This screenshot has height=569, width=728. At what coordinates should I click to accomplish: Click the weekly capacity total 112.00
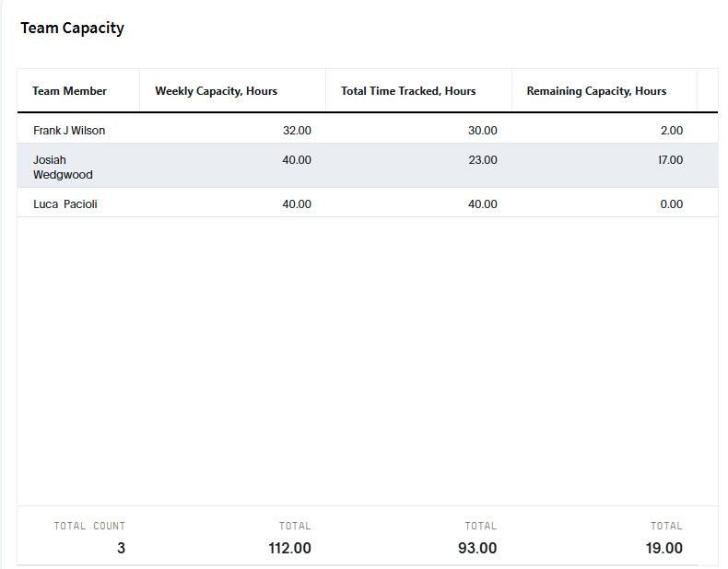click(288, 549)
